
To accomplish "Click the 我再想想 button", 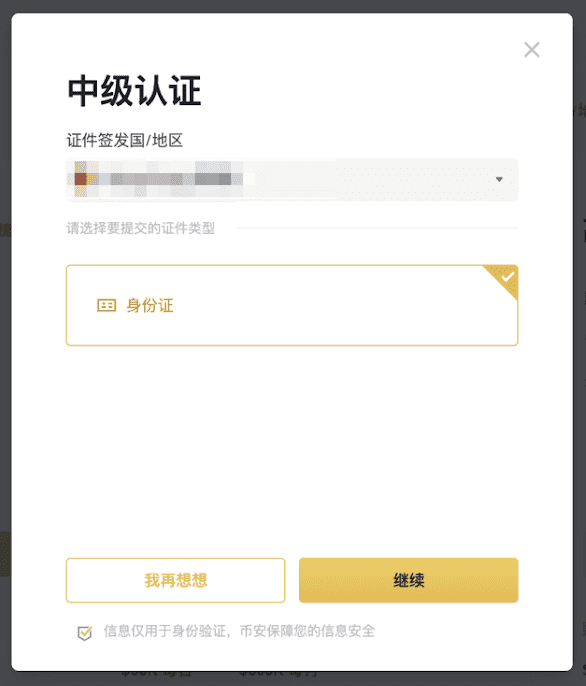I will pyautogui.click(x=175, y=580).
